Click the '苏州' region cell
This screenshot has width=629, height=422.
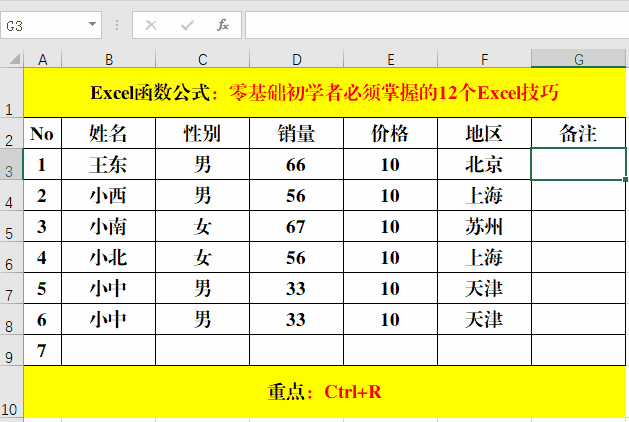pos(484,226)
